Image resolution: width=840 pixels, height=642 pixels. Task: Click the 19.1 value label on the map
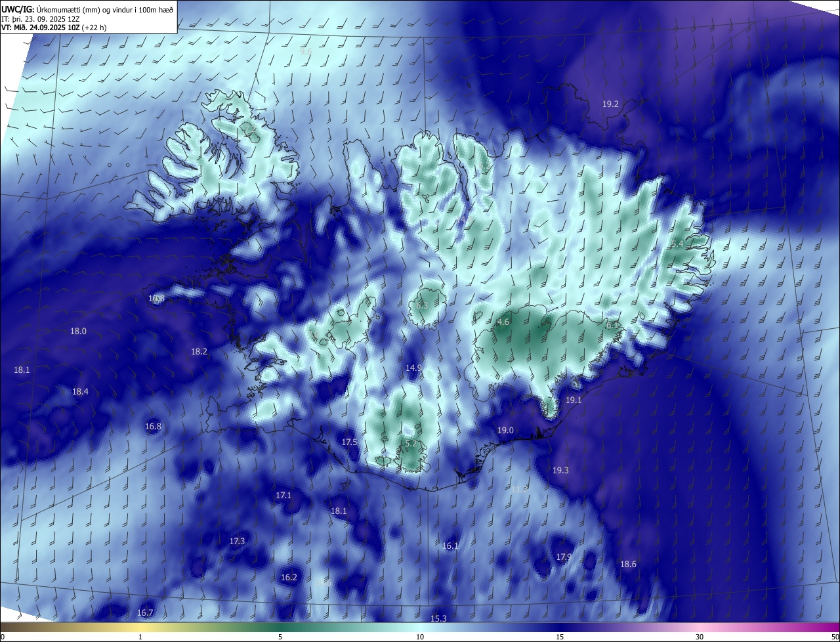tap(574, 400)
